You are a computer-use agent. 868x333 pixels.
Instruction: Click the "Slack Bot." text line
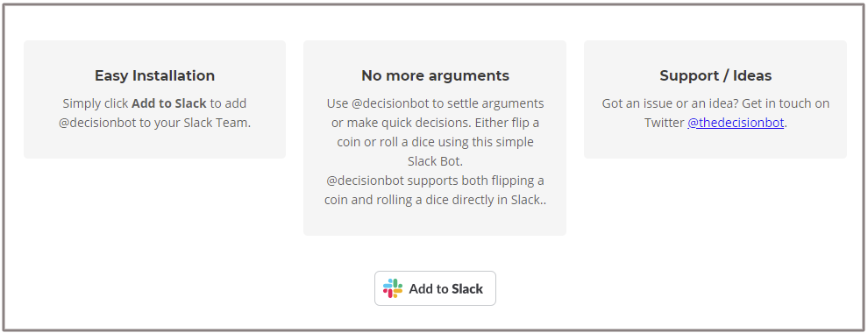pyautogui.click(x=435, y=161)
